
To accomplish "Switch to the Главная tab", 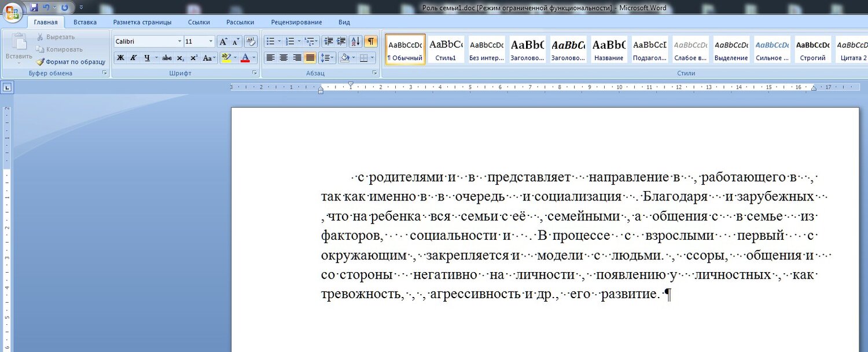I will [x=46, y=23].
